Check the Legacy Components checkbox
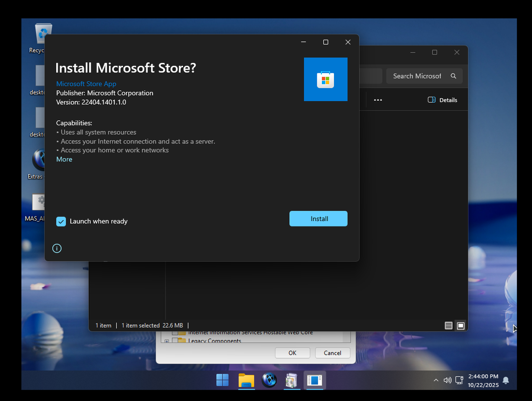Viewport: 532px width, 401px height. (x=175, y=341)
